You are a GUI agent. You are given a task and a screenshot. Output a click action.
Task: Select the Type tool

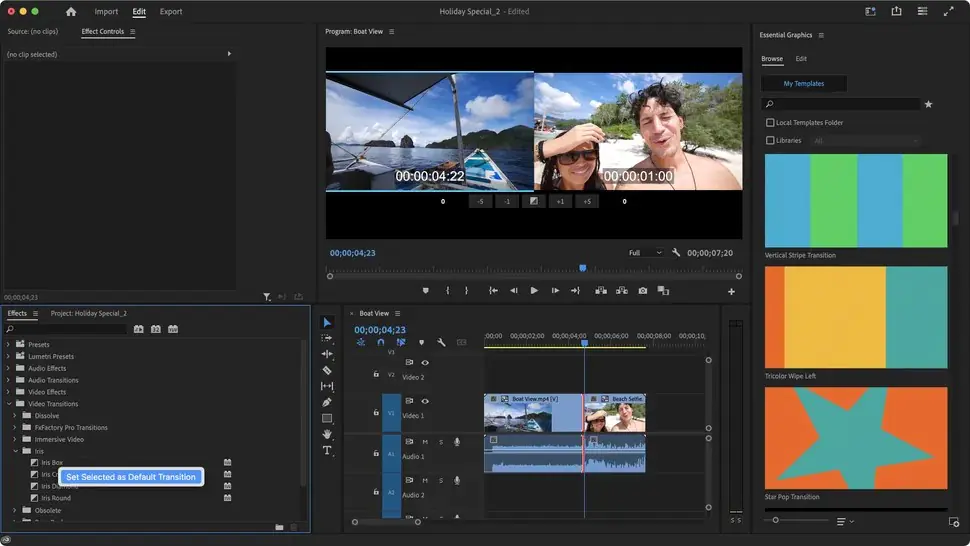pyautogui.click(x=327, y=450)
